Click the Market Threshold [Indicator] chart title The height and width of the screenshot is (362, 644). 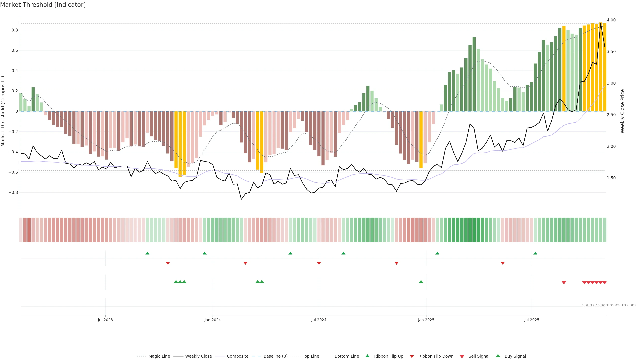43,5
